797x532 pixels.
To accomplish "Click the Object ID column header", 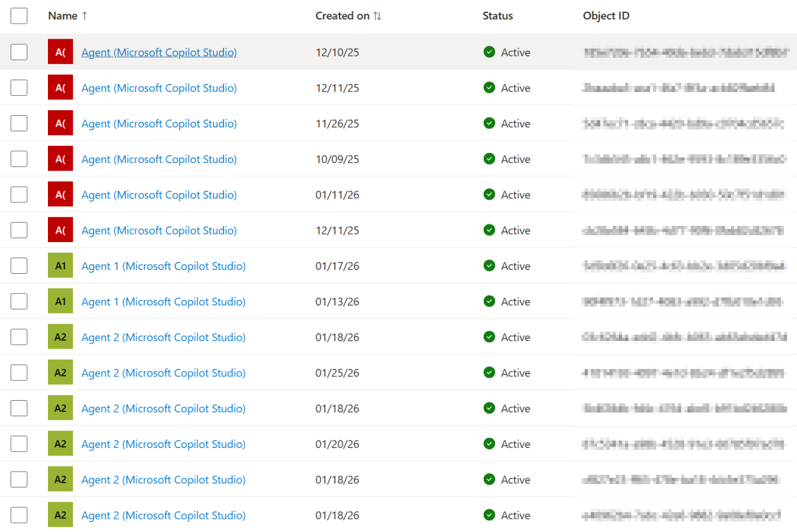I will (x=606, y=16).
